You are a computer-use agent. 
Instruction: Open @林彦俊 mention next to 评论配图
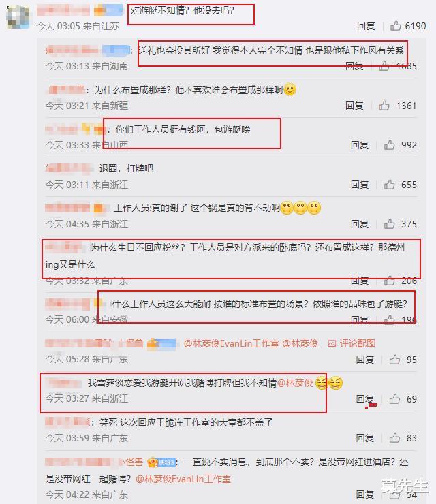click(300, 343)
